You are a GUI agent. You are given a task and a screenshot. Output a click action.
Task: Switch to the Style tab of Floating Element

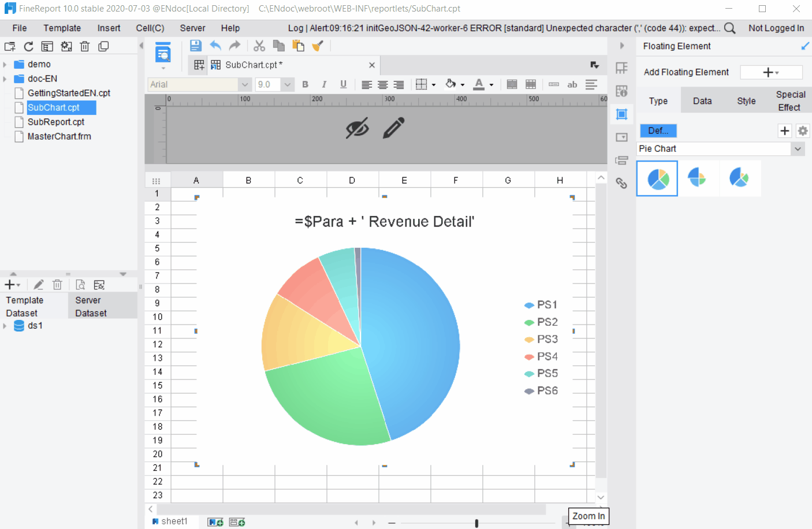pyautogui.click(x=746, y=100)
